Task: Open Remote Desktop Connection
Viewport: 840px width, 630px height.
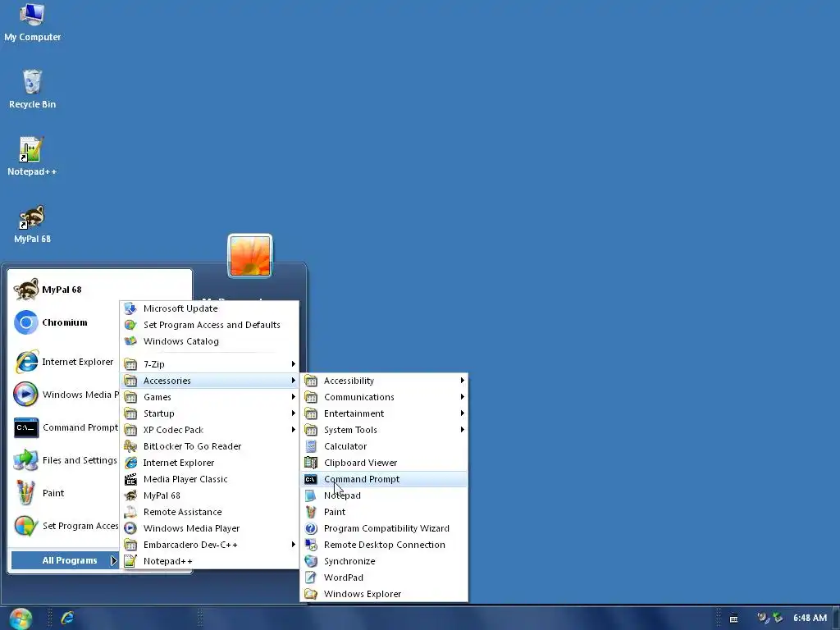Action: 384,545
